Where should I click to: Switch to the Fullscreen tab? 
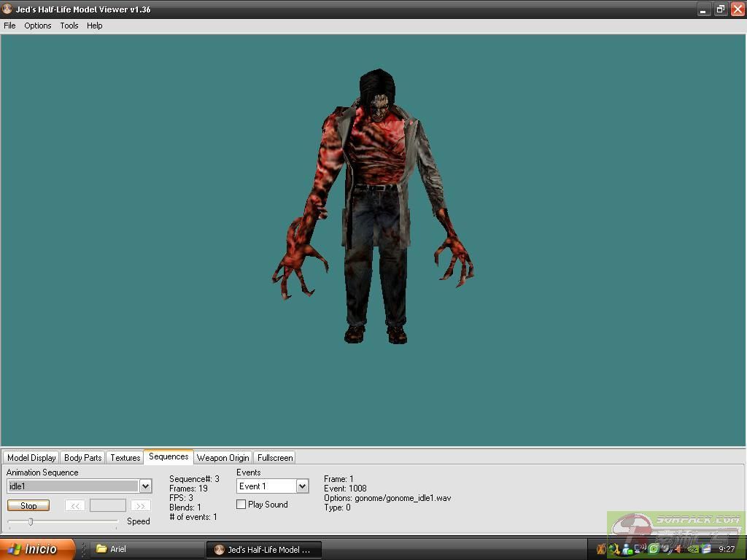pos(275,458)
